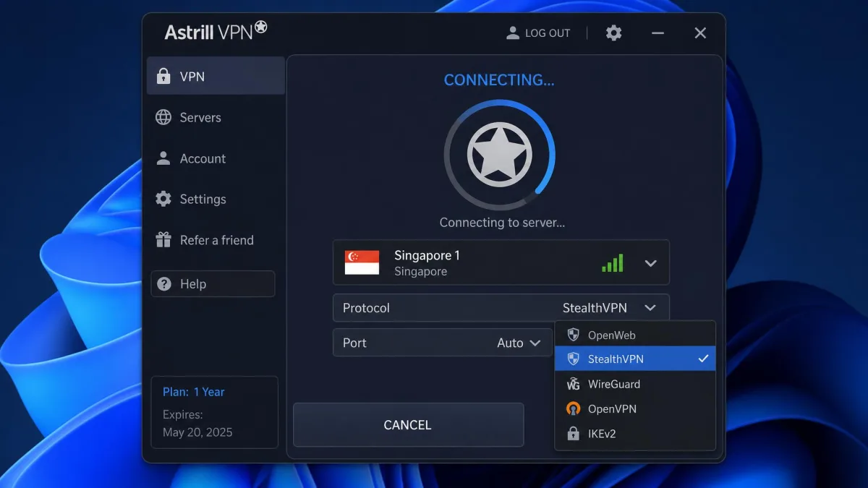
Task: Choose IKEv2 protocol option
Action: click(635, 434)
